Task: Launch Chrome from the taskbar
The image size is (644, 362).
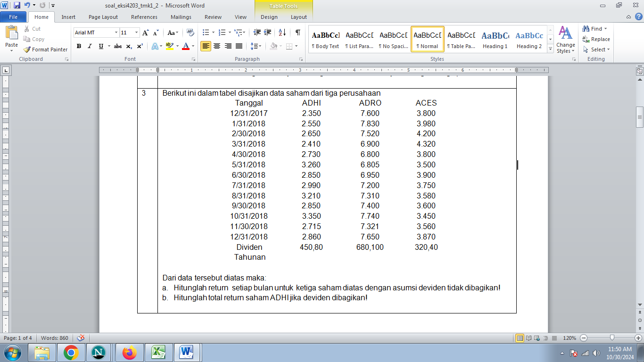Action: click(71, 352)
